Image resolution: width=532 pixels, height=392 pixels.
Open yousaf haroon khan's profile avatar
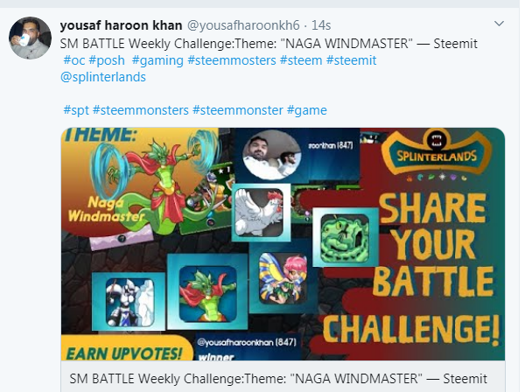click(31, 38)
